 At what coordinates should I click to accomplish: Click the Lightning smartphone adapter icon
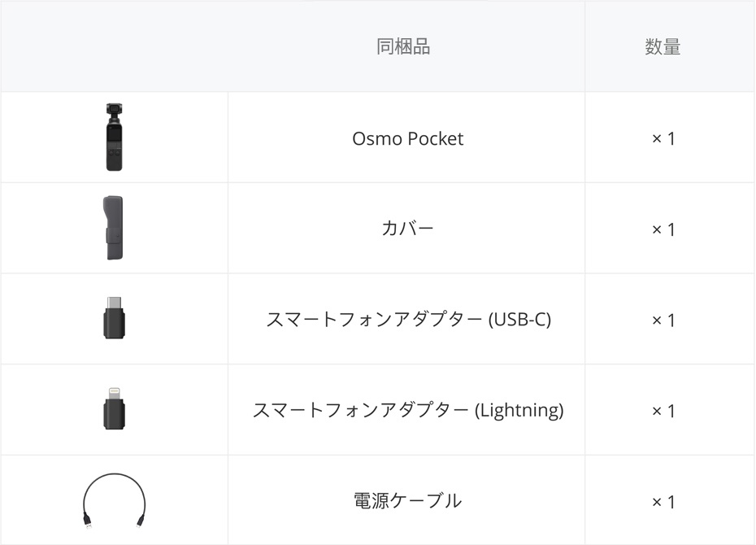(x=115, y=408)
